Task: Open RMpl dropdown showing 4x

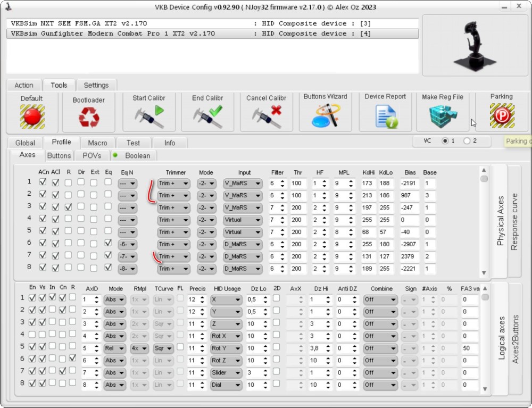Action: coord(139,348)
